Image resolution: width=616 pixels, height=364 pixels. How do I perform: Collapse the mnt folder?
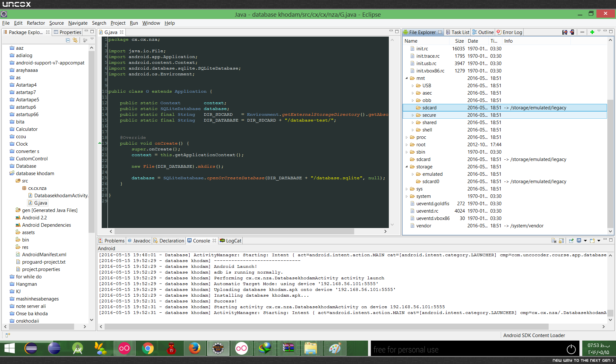pyautogui.click(x=406, y=78)
